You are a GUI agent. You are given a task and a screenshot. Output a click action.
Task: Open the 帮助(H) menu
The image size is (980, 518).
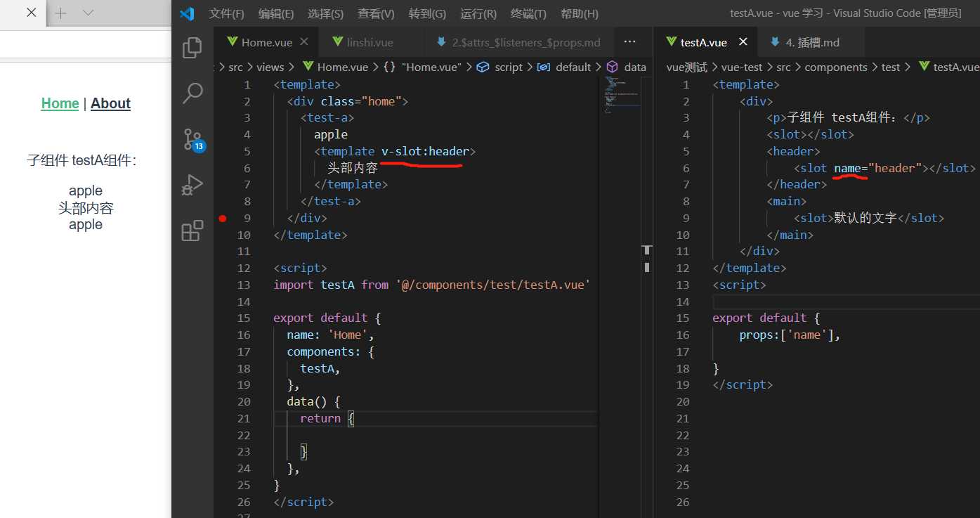tap(580, 13)
